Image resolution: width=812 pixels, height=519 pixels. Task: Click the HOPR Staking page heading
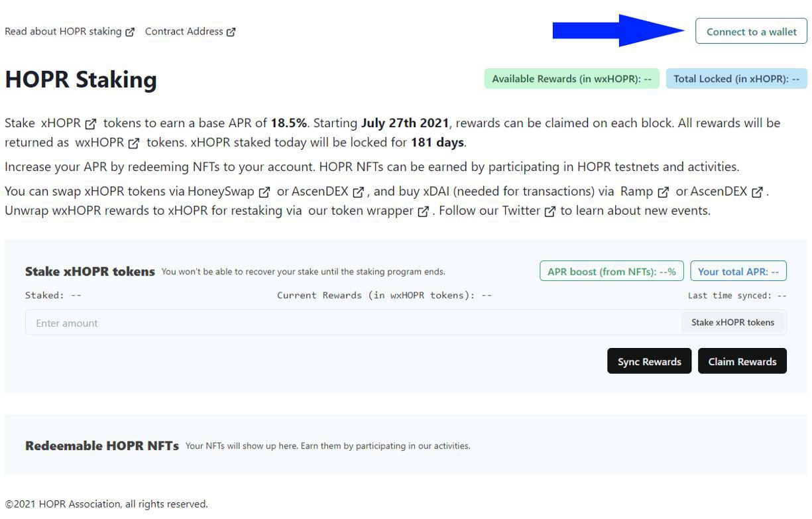pos(81,80)
